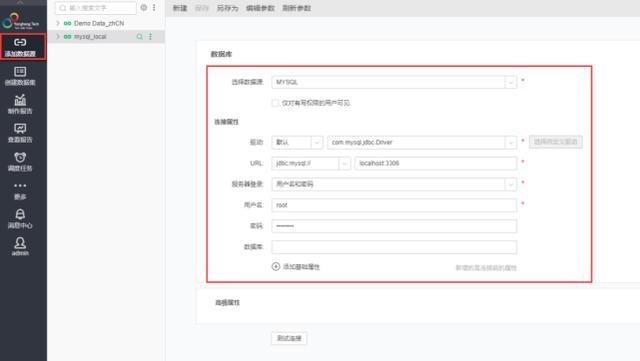Image resolution: width=640 pixels, height=361 pixels.
Task: Click the 测试连接 button
Action: [x=289, y=338]
